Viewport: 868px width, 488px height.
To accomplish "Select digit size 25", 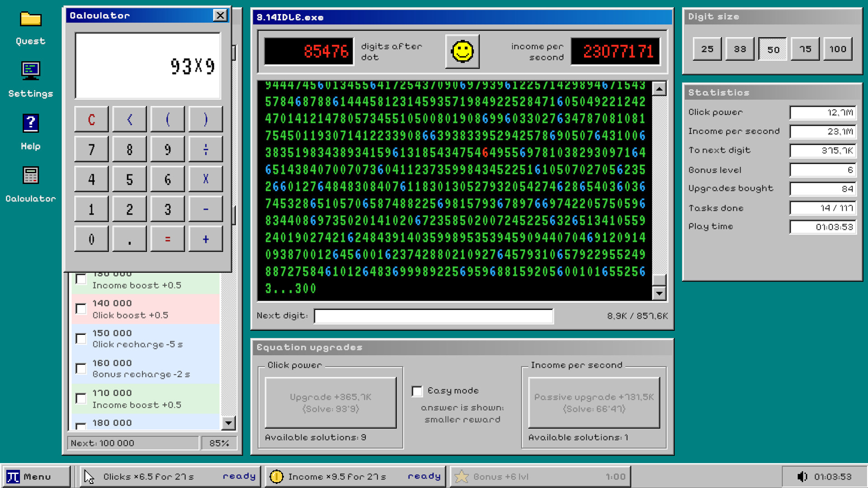I will pos(707,49).
